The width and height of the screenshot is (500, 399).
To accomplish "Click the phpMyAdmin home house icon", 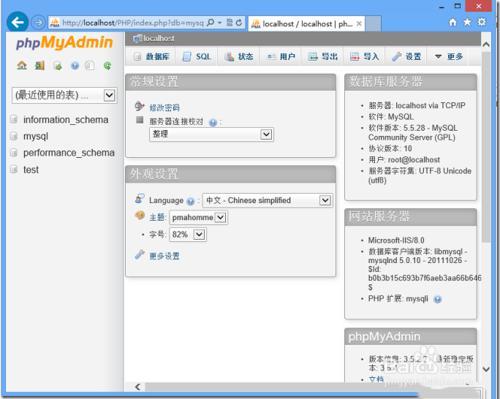I will tap(22, 65).
